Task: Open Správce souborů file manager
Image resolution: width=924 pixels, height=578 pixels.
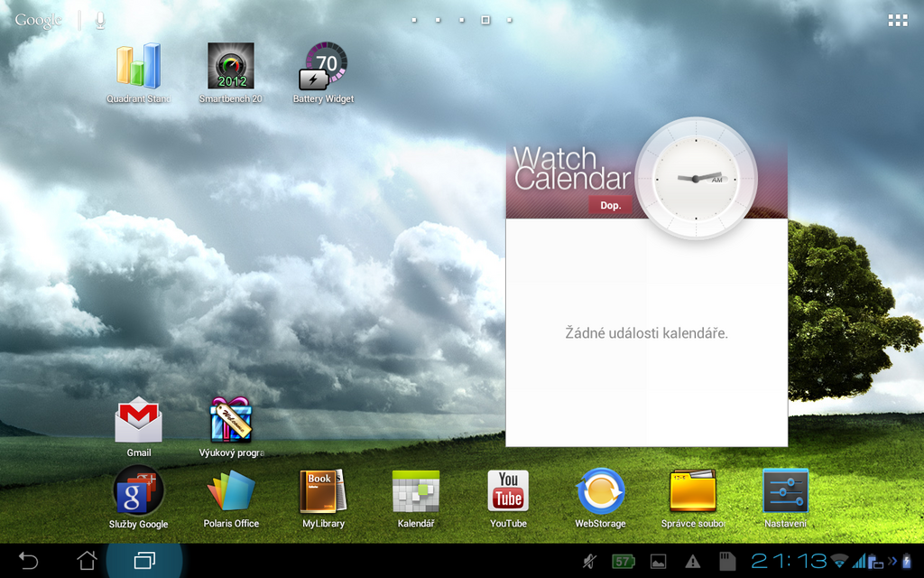Action: [692, 490]
